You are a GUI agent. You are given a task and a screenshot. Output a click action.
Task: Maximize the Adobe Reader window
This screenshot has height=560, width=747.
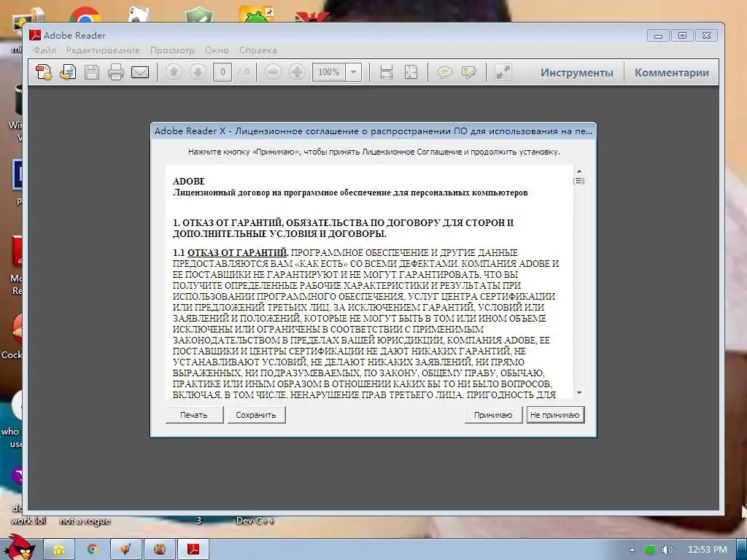tap(682, 36)
